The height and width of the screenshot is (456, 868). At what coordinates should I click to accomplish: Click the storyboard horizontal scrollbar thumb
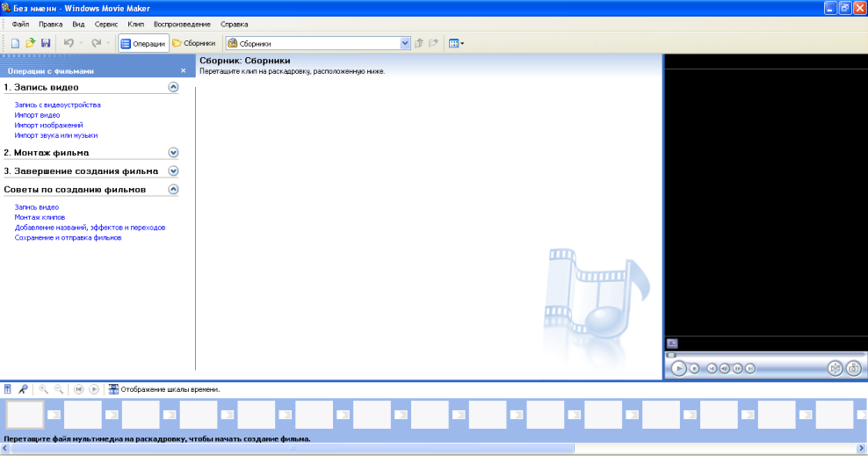click(293, 448)
